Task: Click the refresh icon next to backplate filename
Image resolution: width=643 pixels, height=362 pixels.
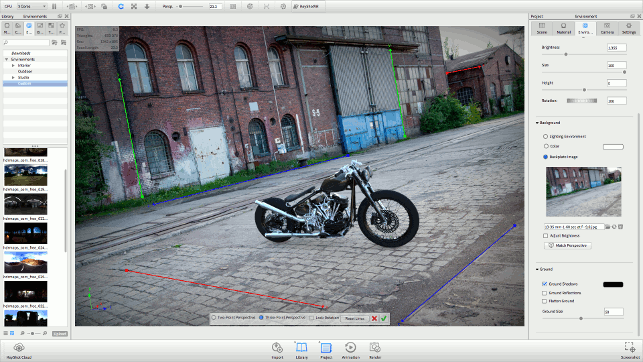Action: 614,227
